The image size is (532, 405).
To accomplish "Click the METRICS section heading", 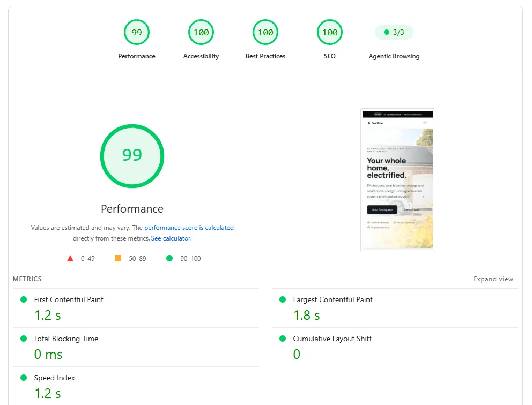I will click(27, 279).
